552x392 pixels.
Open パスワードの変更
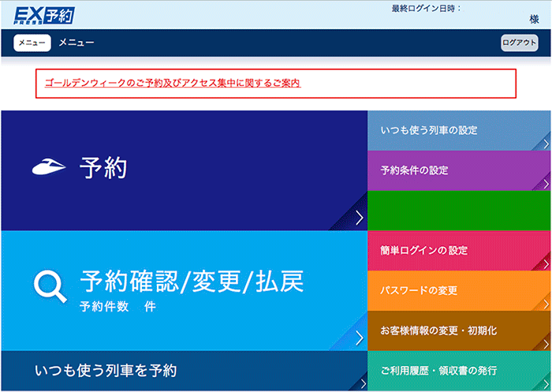pos(459,290)
